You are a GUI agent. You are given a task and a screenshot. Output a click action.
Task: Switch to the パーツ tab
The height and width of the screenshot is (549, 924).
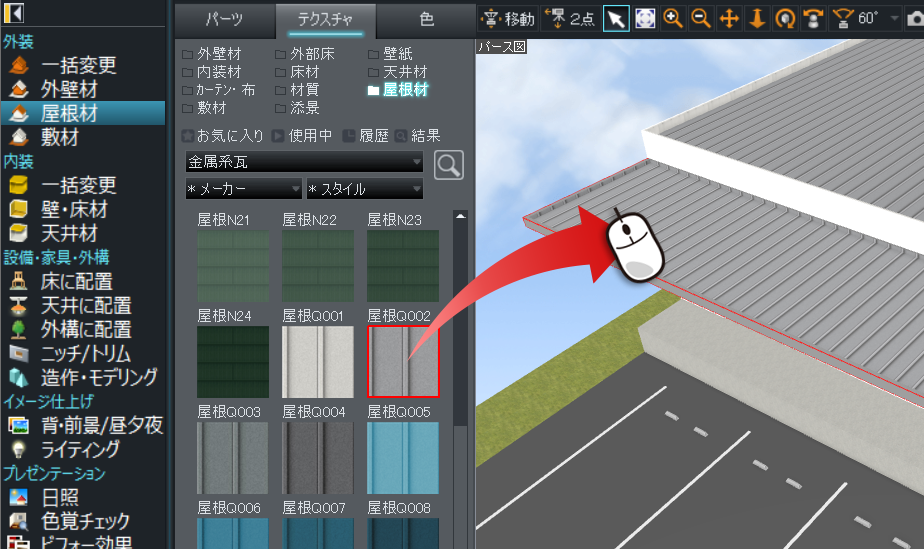click(x=225, y=20)
